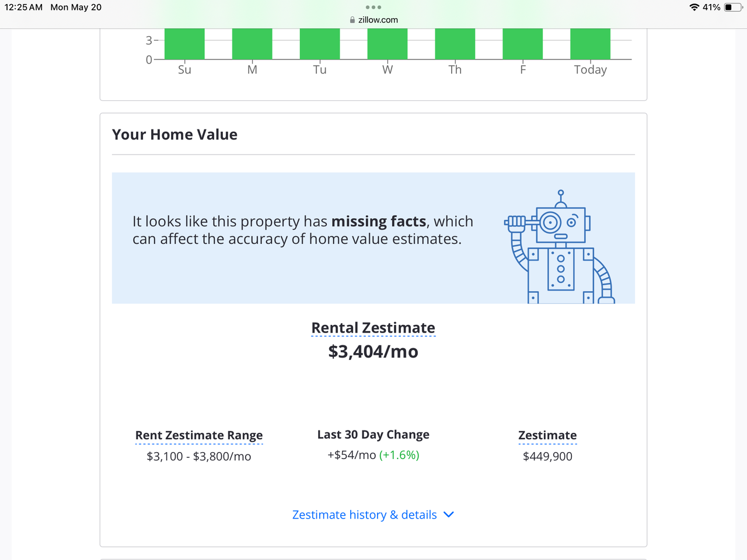Click the Rental Zestimate underlined label
Image resolution: width=747 pixels, height=560 pixels.
pyautogui.click(x=373, y=328)
